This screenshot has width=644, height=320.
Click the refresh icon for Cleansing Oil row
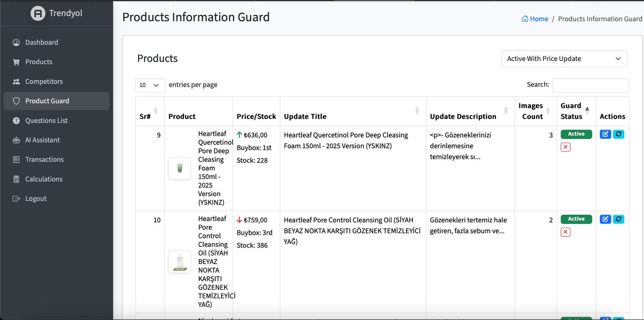619,219
